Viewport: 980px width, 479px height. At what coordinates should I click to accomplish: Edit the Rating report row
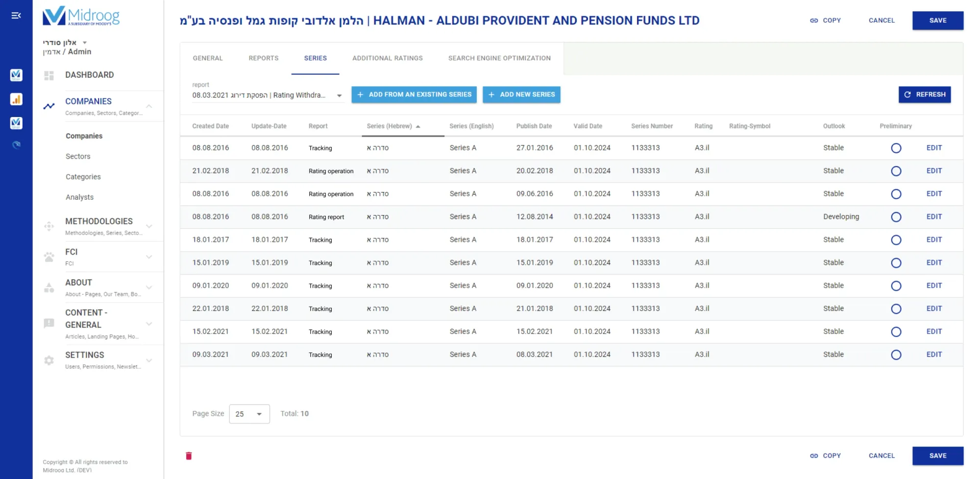coord(934,217)
